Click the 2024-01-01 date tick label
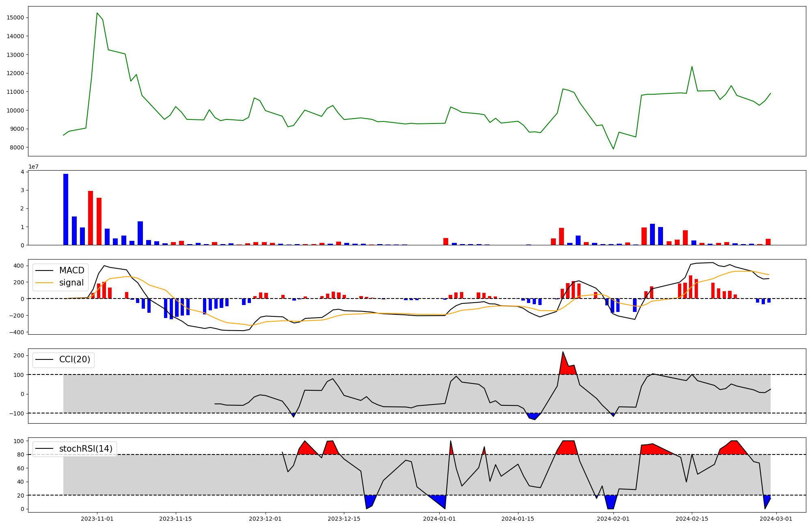The width and height of the screenshot is (812, 528). (439, 519)
